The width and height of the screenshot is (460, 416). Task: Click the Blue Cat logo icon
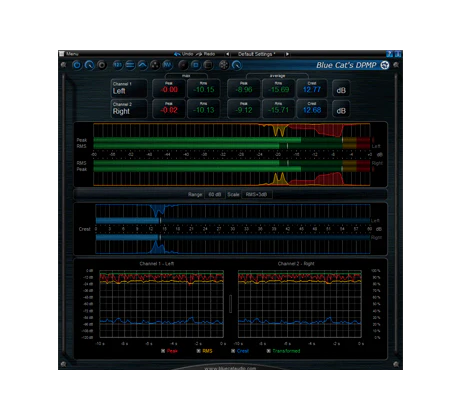385,65
